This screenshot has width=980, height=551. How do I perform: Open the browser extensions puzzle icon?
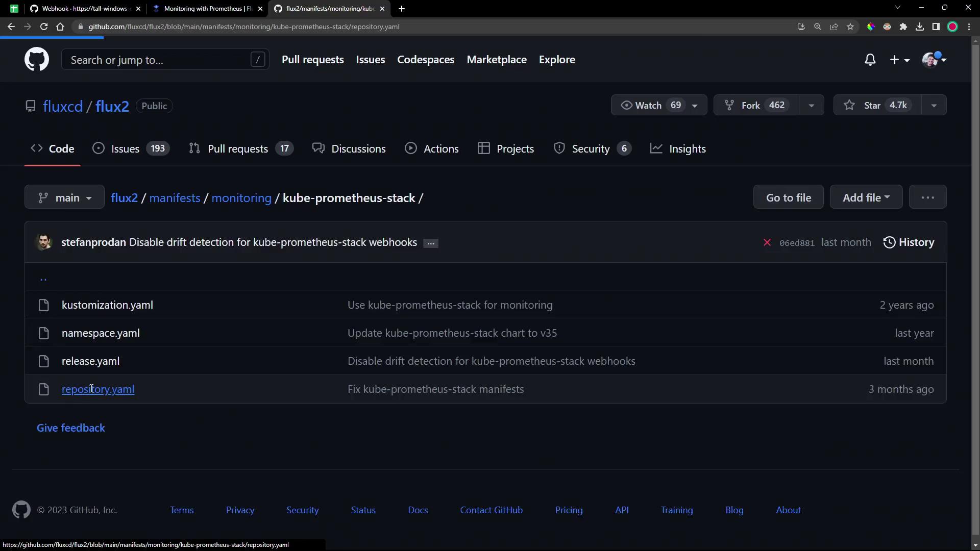point(903,27)
